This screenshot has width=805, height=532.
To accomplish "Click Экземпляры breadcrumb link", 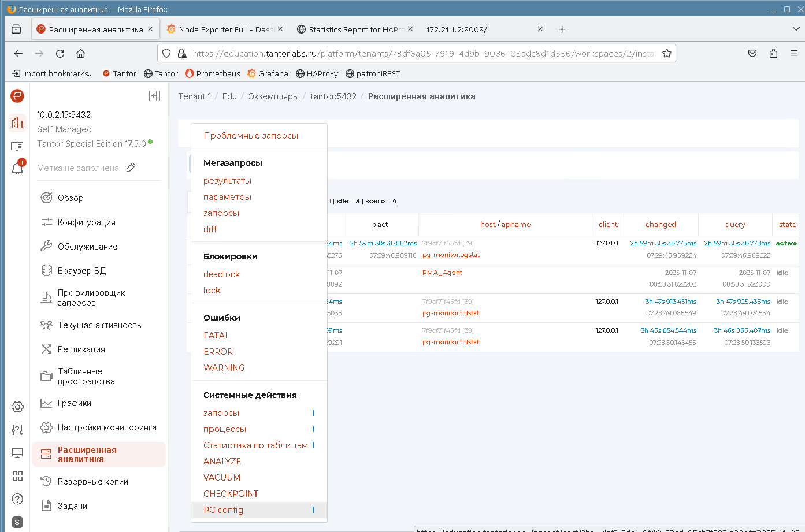I will pyautogui.click(x=273, y=96).
